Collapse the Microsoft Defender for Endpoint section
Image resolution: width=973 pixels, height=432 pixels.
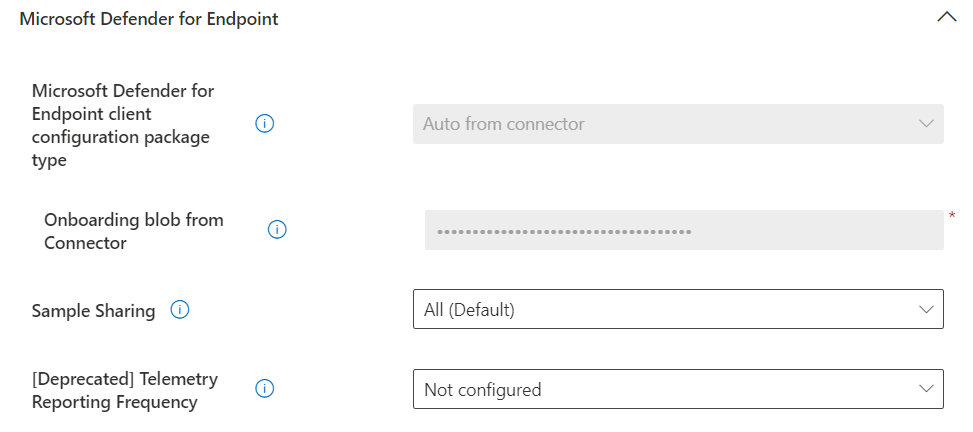[946, 17]
